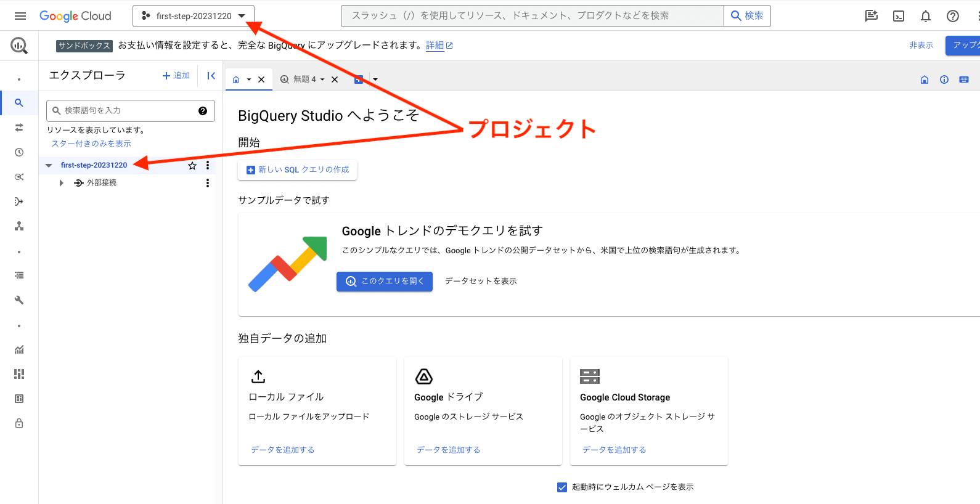Collapse the first-step-20231220 project tree
Viewport: 980px width, 504px height.
point(49,166)
